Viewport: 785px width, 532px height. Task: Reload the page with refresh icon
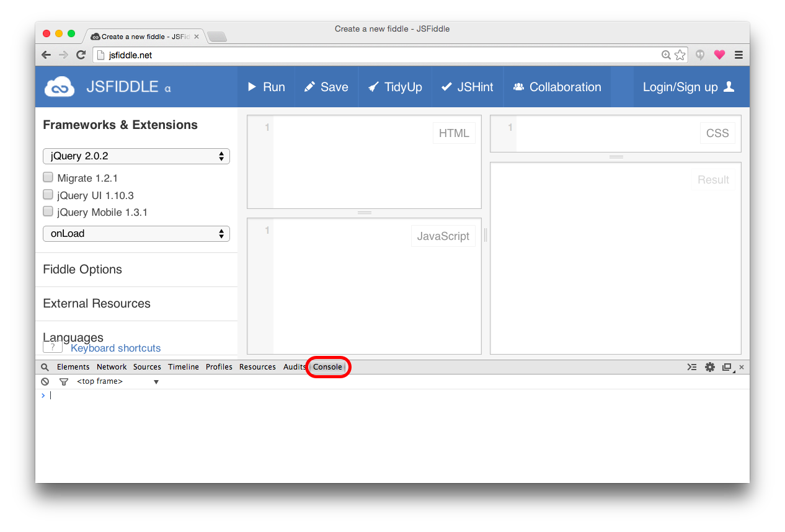[x=81, y=55]
